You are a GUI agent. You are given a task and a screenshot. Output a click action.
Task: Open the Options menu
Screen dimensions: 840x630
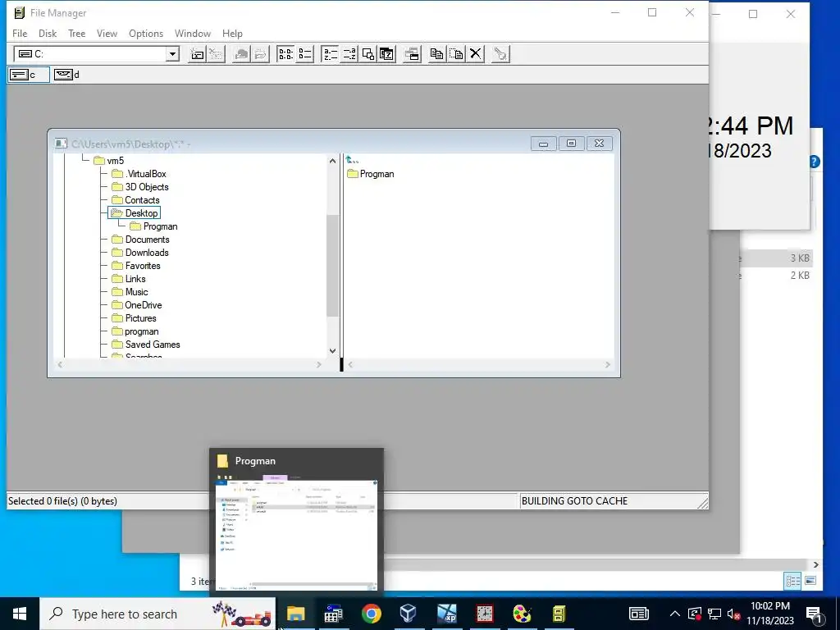tap(146, 33)
